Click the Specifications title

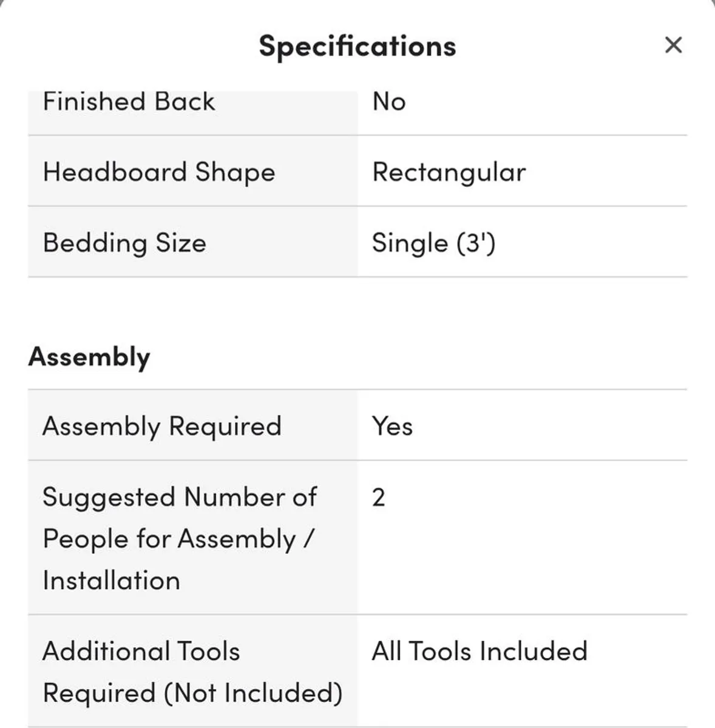pos(357,45)
